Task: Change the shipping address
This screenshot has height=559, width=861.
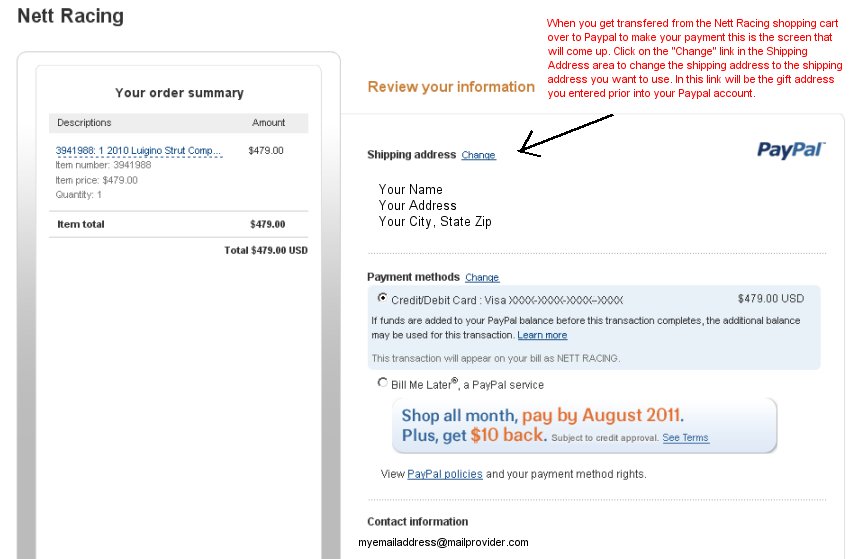Action: [x=478, y=155]
